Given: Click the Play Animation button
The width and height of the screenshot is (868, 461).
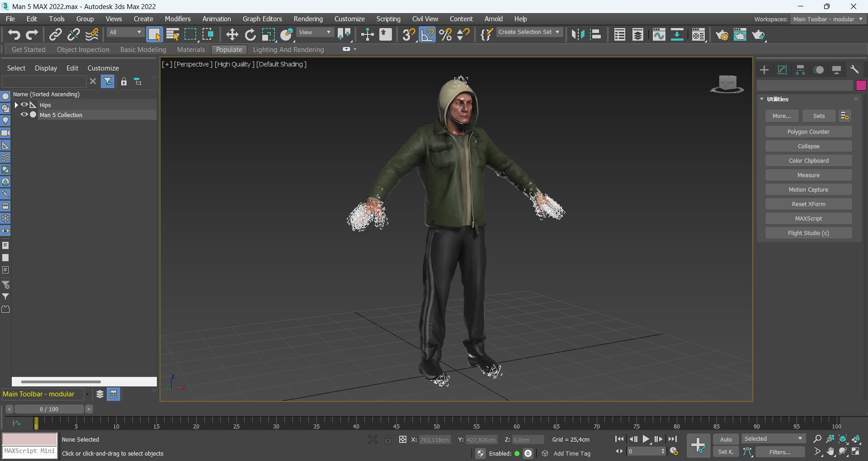Looking at the screenshot, I should point(646,439).
